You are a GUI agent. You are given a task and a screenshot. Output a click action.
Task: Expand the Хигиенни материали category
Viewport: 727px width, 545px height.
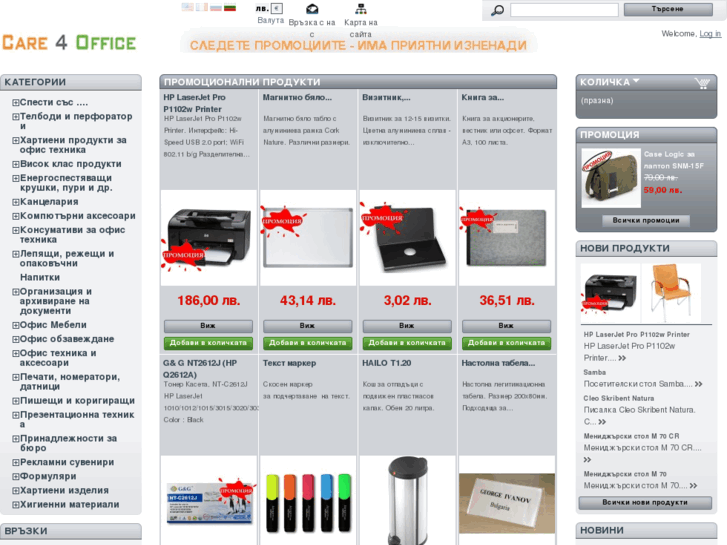coord(16,505)
